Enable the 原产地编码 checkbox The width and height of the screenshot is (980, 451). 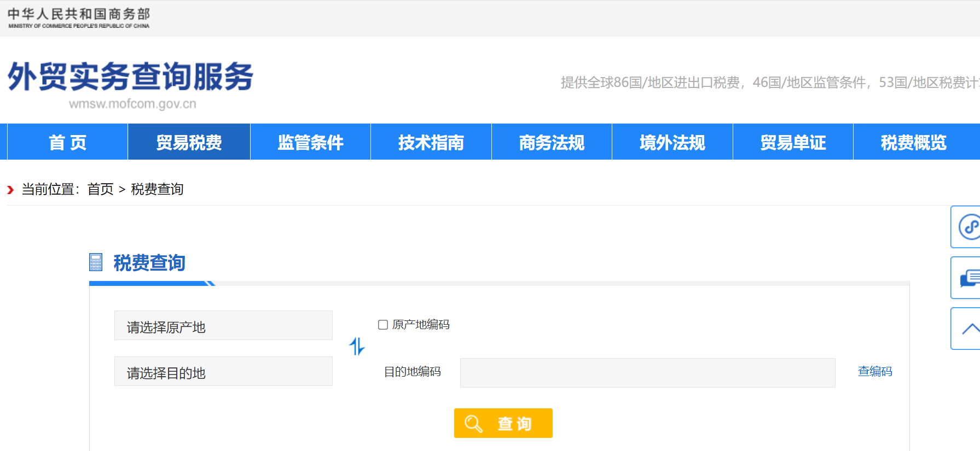383,325
